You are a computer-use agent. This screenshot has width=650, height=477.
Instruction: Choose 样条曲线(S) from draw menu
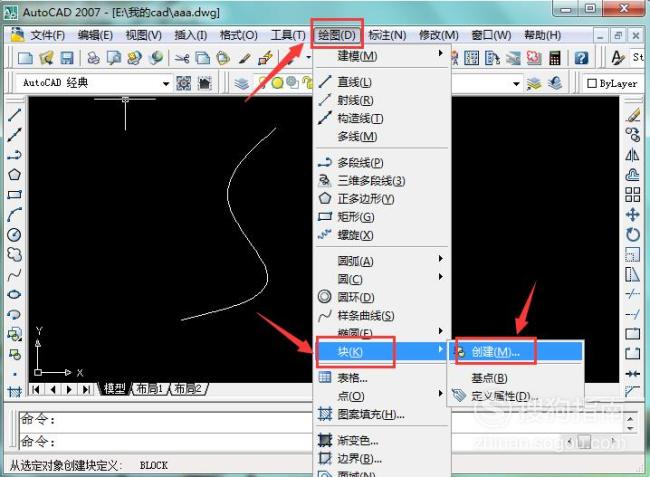[x=383, y=316]
